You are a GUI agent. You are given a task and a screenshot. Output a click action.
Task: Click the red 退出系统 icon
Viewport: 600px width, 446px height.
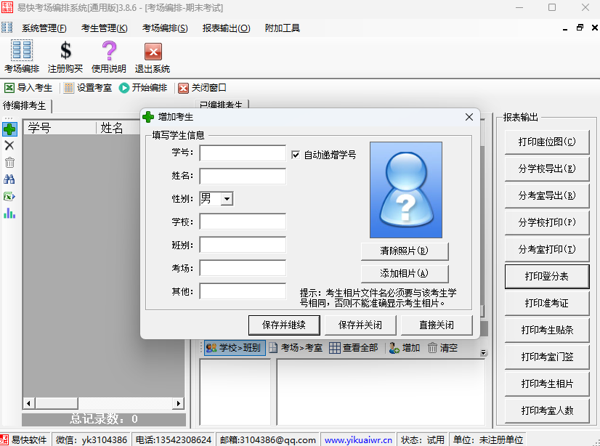pyautogui.click(x=152, y=56)
